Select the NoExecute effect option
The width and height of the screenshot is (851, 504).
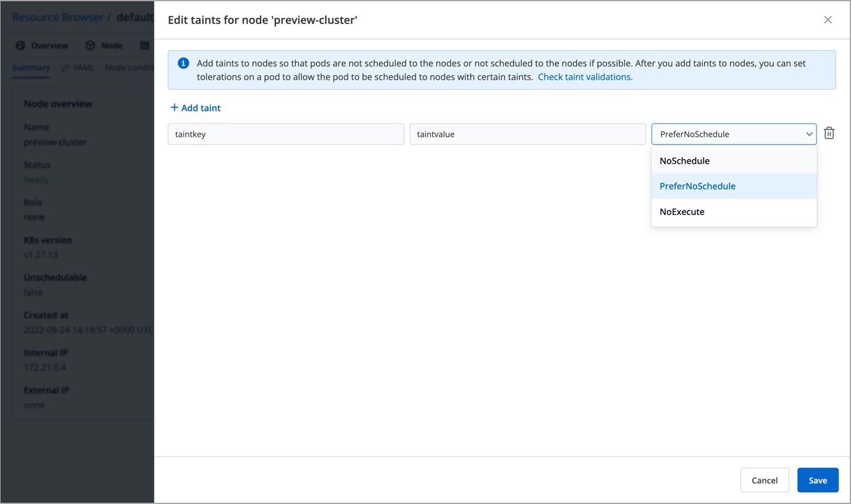click(x=682, y=212)
